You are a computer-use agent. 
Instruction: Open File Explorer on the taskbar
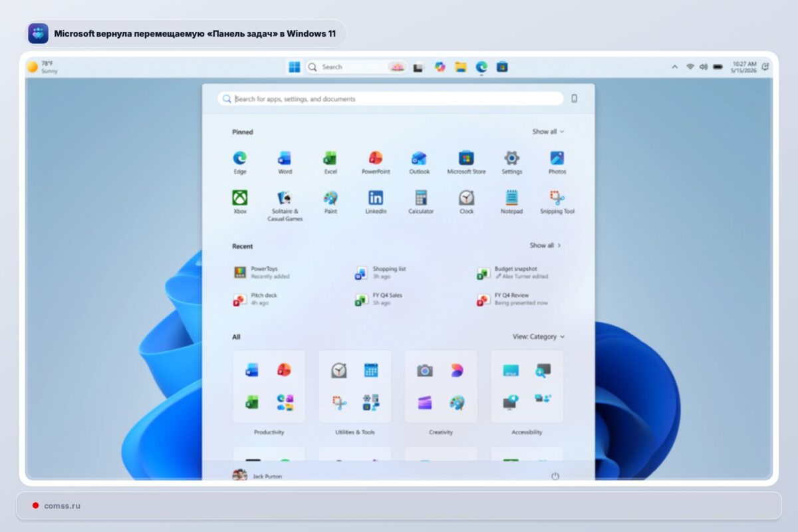point(460,66)
